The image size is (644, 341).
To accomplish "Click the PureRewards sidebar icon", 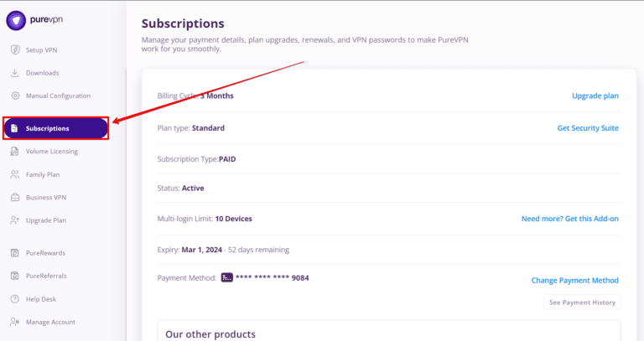I will pyautogui.click(x=15, y=252).
